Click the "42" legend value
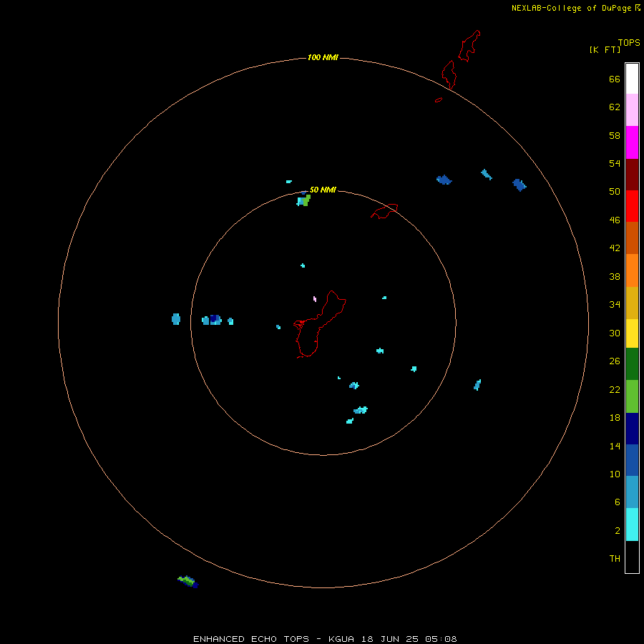 (x=615, y=248)
